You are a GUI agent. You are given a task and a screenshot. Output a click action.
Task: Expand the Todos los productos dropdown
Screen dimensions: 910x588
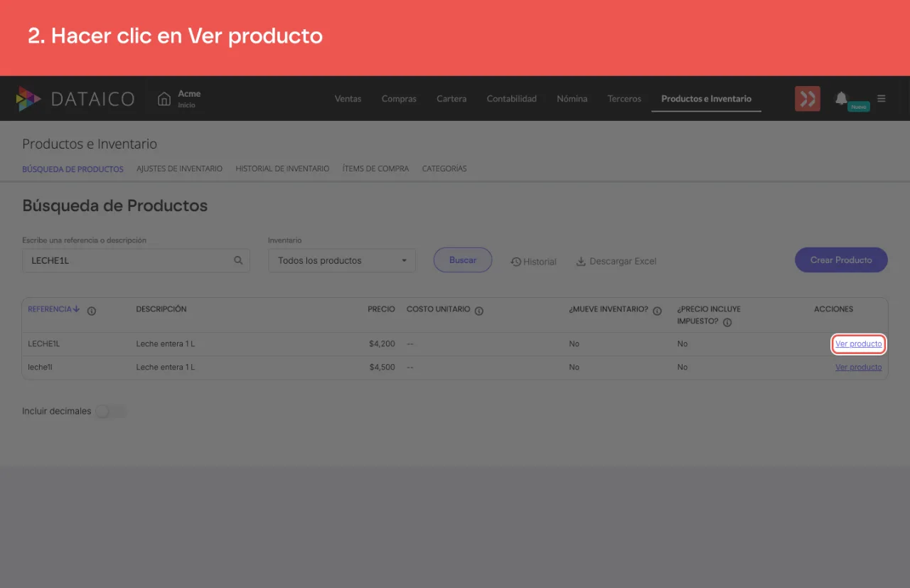tap(342, 260)
